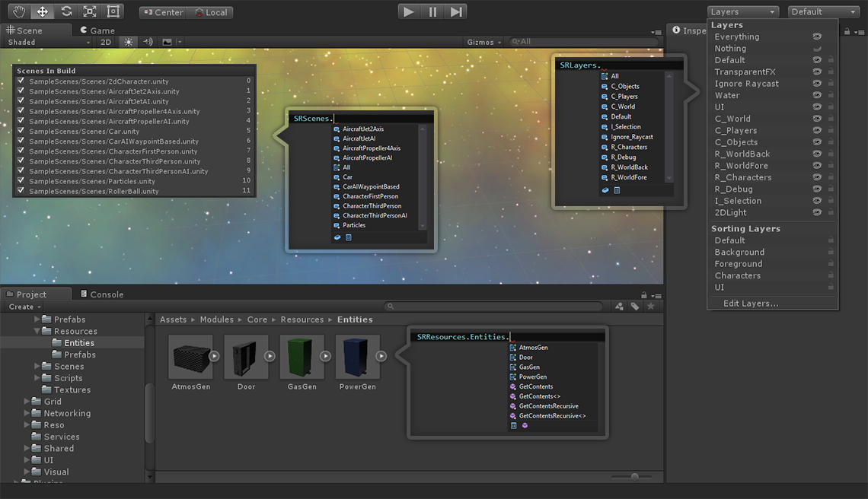Select the Rotate tool
868x499 pixels.
[x=66, y=11]
